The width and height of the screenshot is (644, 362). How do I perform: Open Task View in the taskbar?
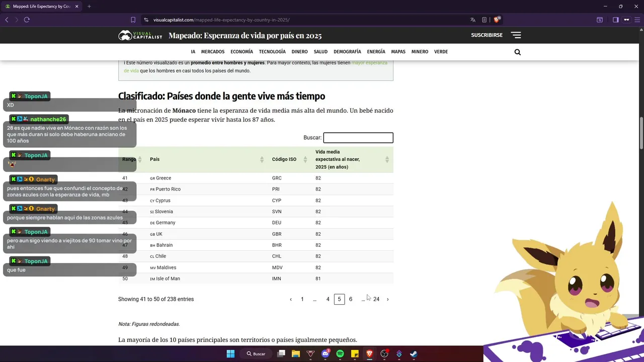[281, 353]
